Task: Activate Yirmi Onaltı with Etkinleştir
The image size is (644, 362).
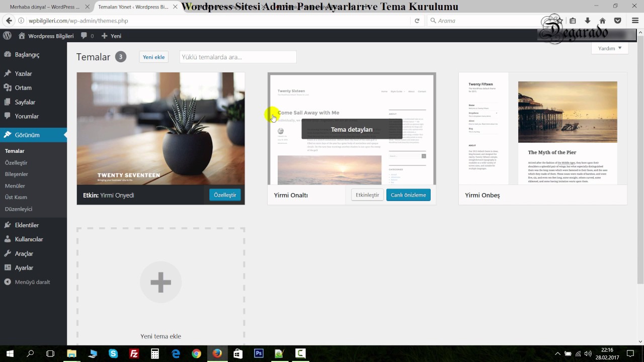Action: point(367,195)
